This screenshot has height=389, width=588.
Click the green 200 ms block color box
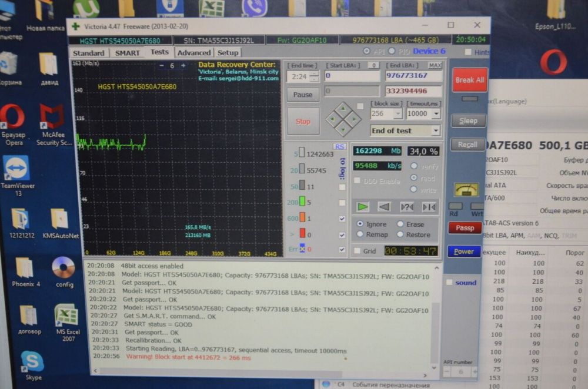(302, 202)
